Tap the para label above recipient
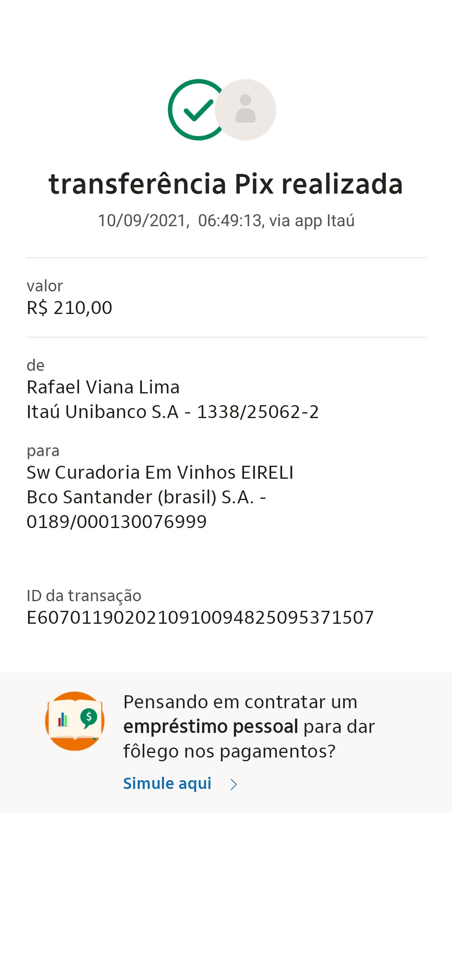Viewport: 452px width, 980px height. 43,451
